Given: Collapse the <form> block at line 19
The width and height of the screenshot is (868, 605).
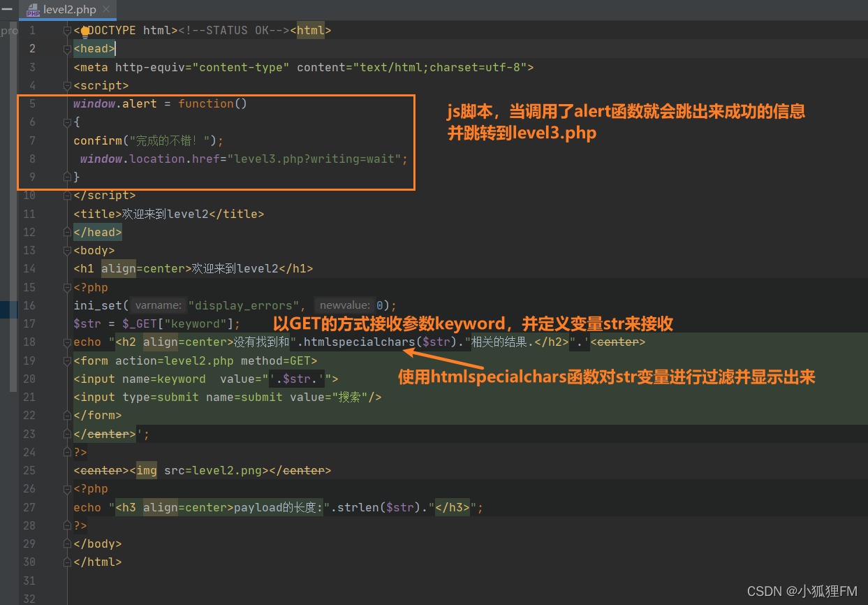Looking at the screenshot, I should (x=67, y=360).
